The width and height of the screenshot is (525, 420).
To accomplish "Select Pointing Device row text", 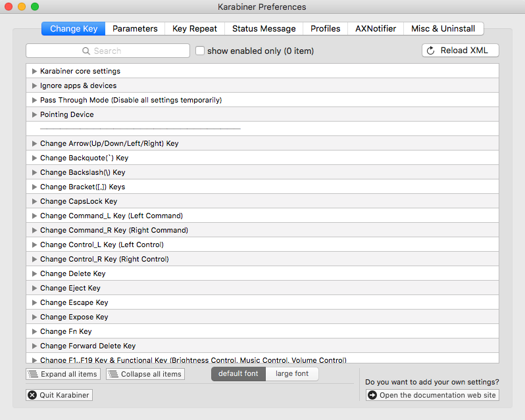I will 67,114.
